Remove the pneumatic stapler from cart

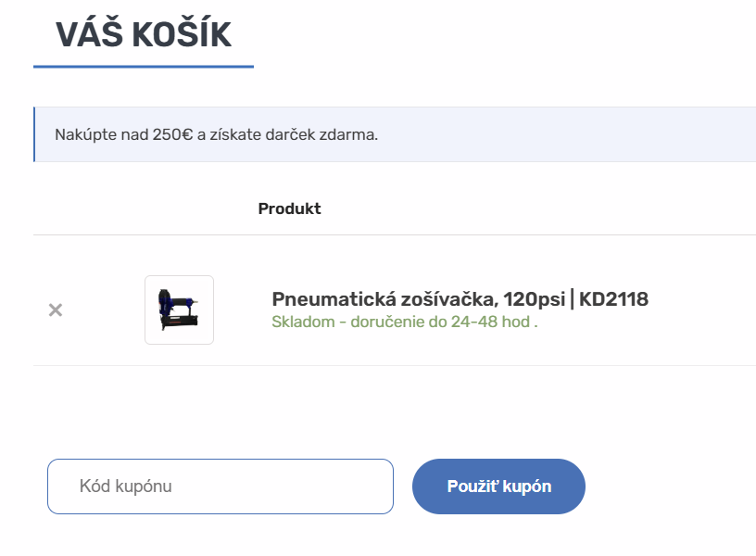pos(56,310)
